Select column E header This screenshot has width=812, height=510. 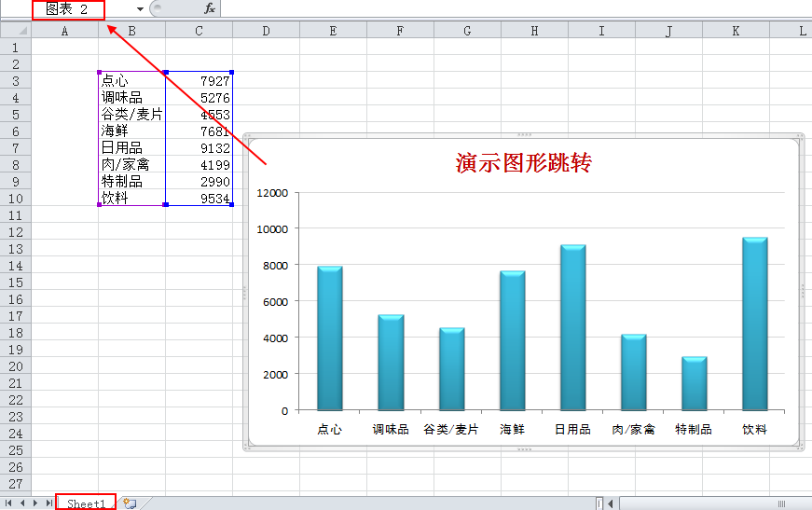pos(333,31)
